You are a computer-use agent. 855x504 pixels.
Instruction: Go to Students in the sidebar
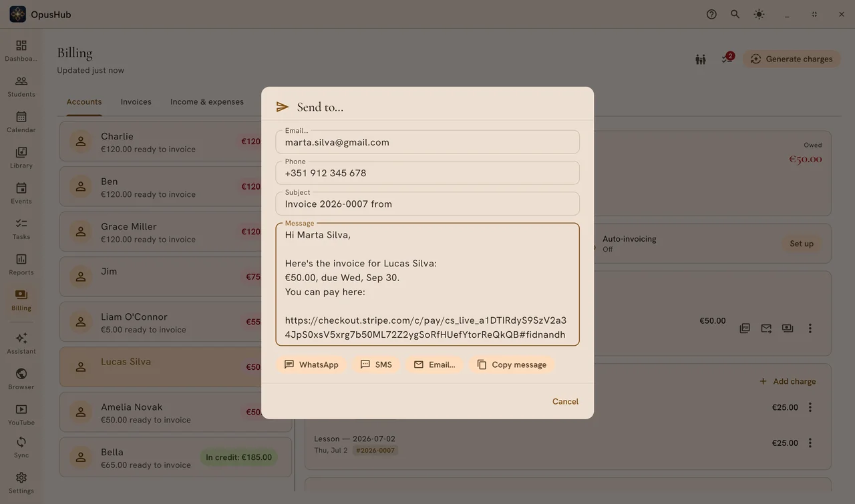point(21,86)
